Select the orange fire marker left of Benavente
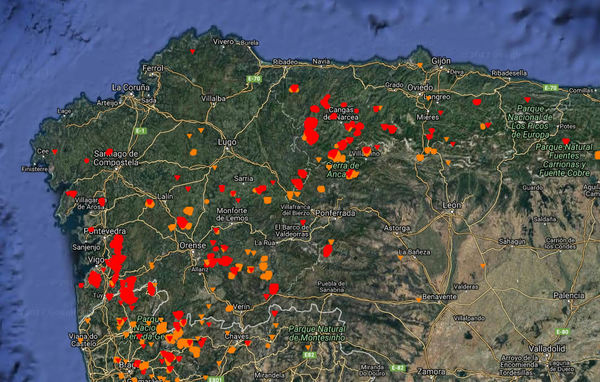600x382 pixels. point(419,300)
